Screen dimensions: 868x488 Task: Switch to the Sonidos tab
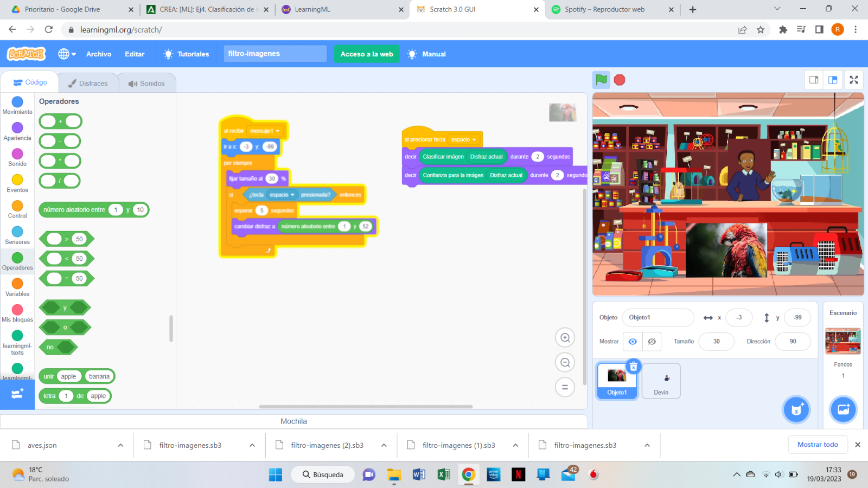tap(146, 84)
